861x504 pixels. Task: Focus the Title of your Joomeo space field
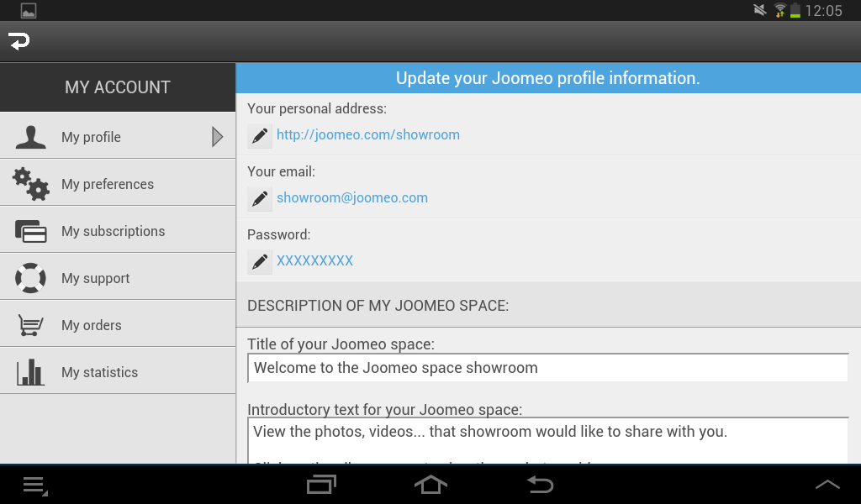click(x=548, y=368)
